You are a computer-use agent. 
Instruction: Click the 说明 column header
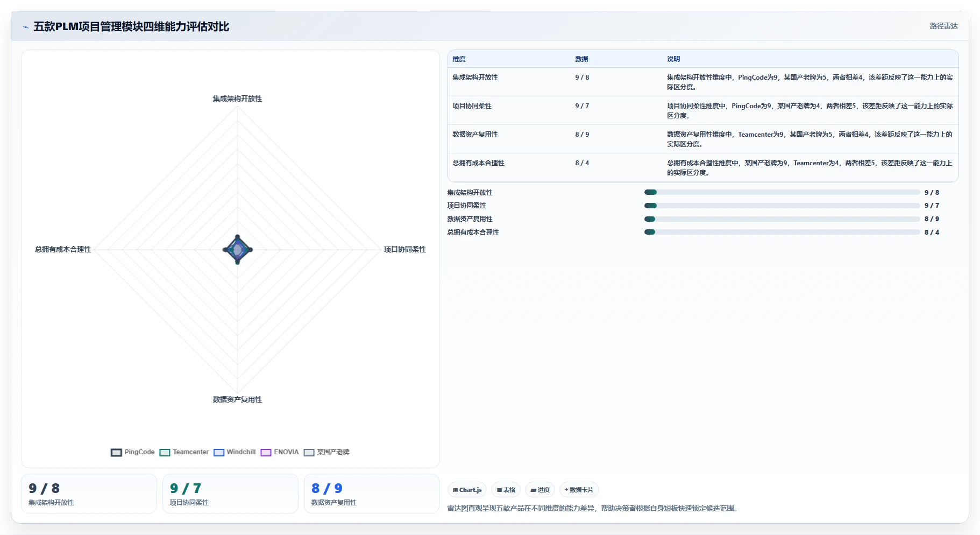(x=673, y=59)
